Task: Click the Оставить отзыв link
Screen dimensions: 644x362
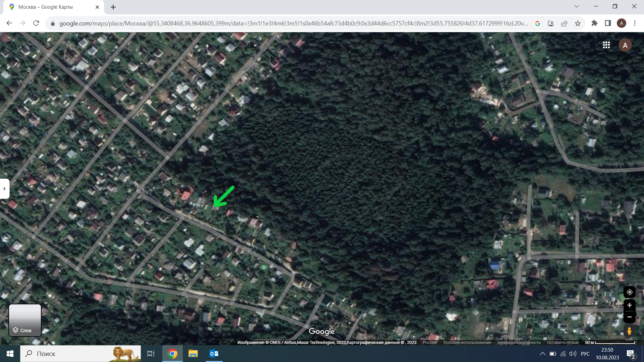Action: coord(562,343)
